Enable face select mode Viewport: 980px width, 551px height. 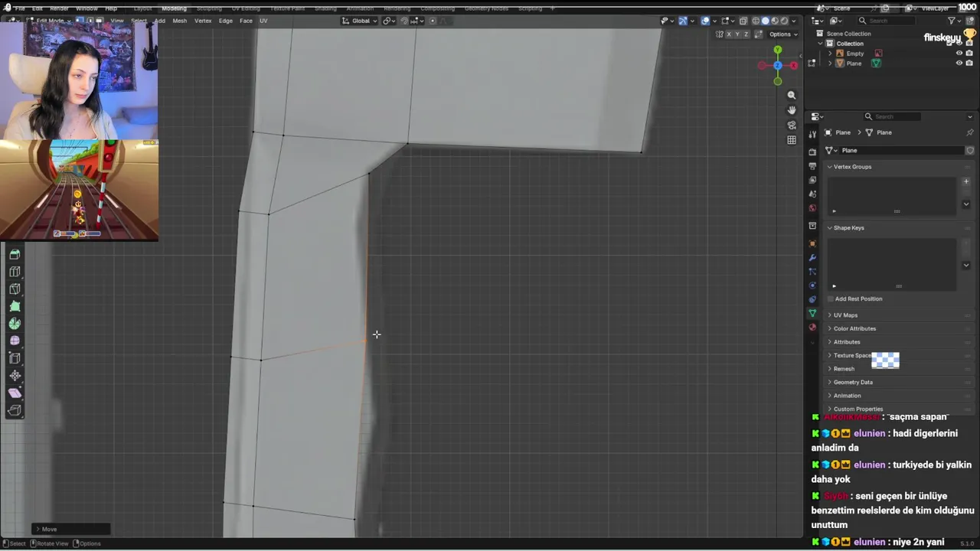click(x=99, y=21)
